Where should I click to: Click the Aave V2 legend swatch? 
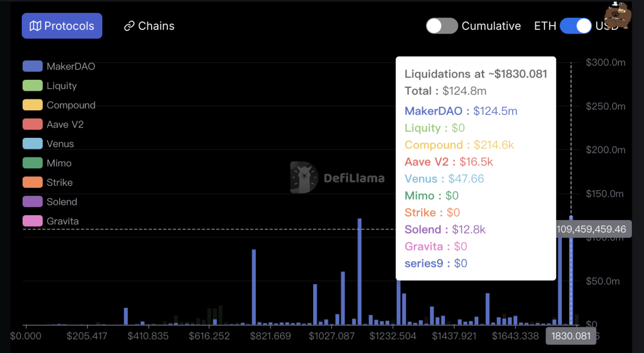point(32,124)
